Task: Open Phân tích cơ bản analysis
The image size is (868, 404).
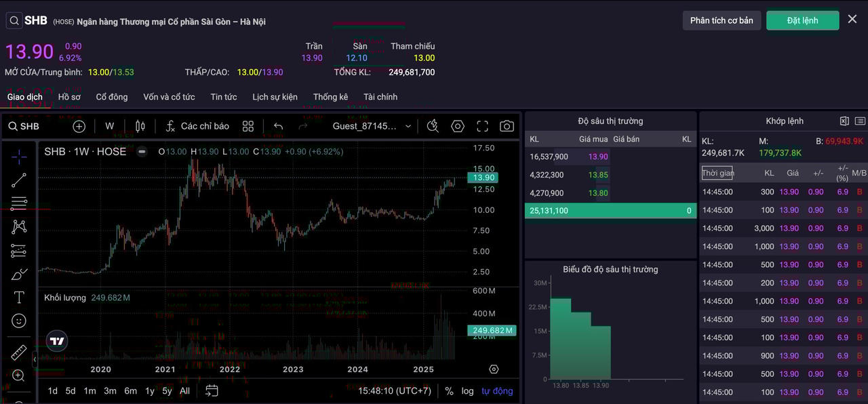Action: (x=722, y=20)
